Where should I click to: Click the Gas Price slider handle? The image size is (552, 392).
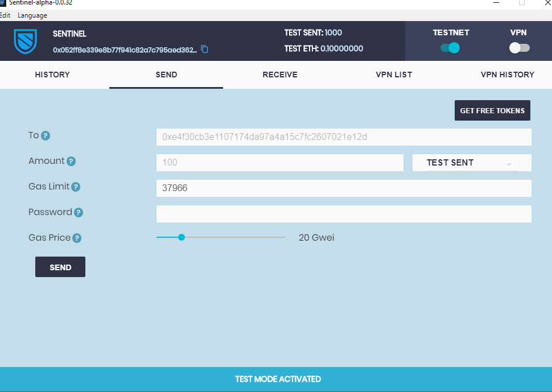[182, 237]
